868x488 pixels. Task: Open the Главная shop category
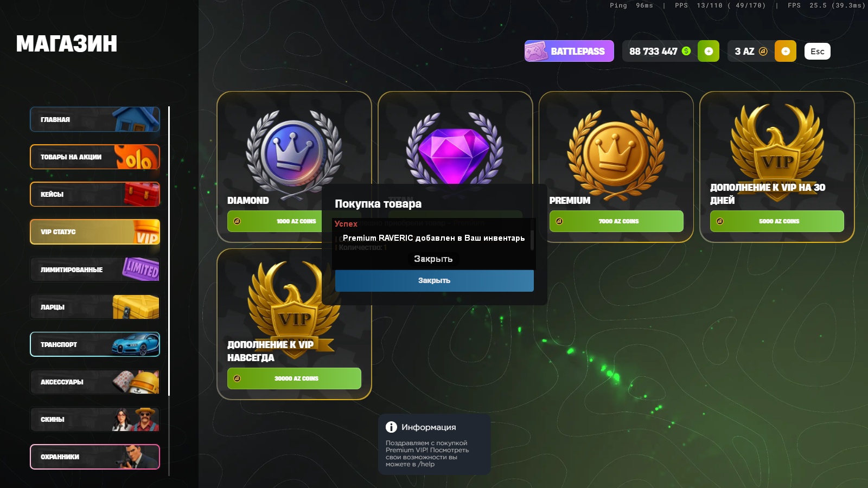point(95,119)
